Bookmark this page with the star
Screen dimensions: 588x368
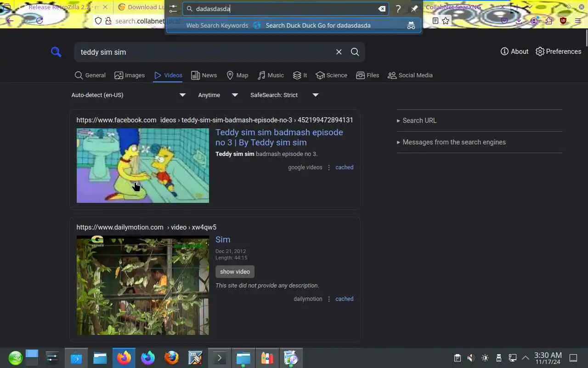click(446, 21)
